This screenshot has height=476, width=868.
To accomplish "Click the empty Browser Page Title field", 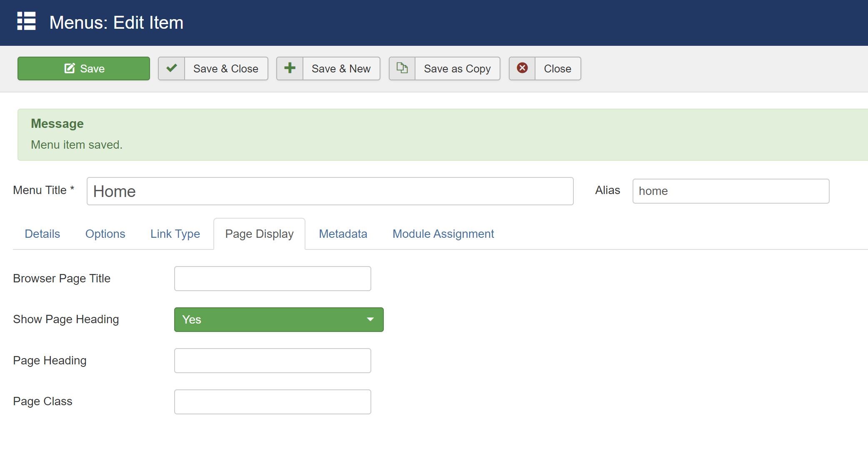I will tap(273, 278).
